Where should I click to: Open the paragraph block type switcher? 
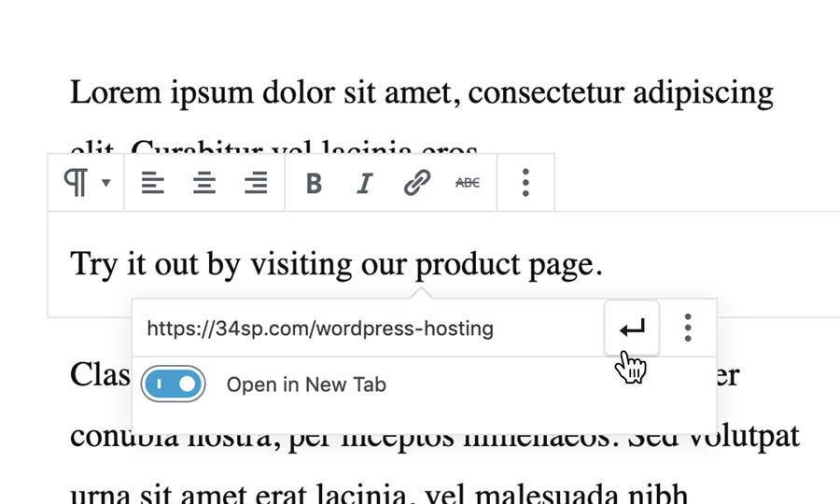pyautogui.click(x=87, y=183)
